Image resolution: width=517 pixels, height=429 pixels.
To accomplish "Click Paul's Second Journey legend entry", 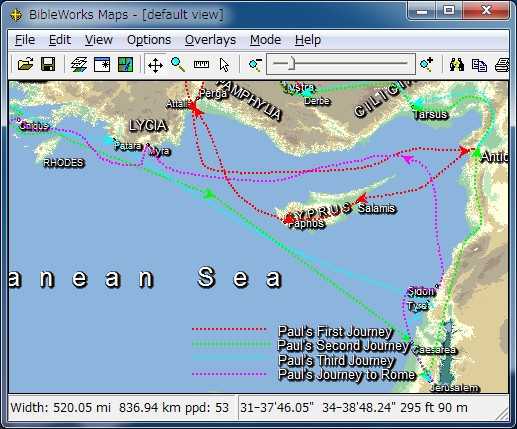I will (343, 346).
